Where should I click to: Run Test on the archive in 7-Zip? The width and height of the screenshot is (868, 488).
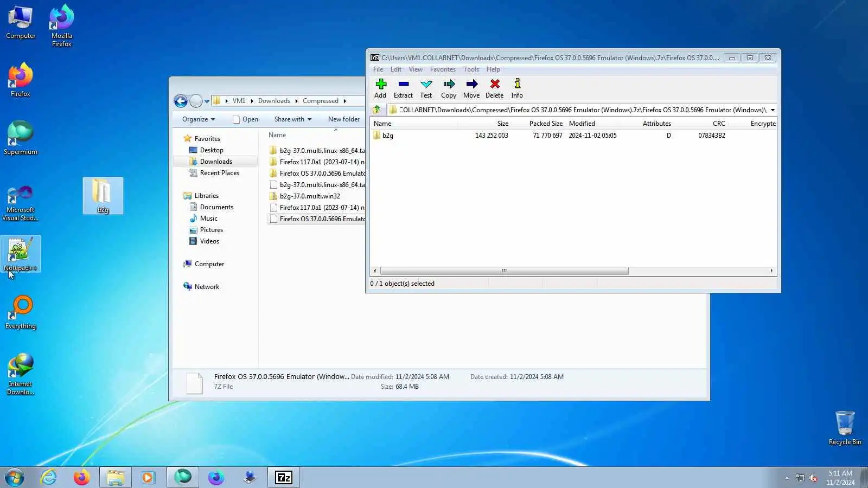pyautogui.click(x=426, y=88)
